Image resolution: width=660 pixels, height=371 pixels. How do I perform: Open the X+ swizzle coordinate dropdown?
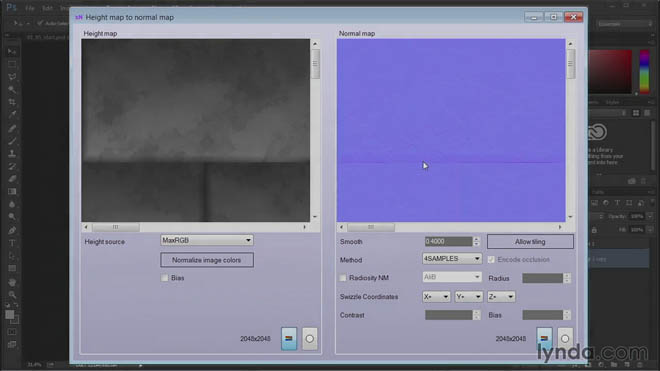coord(436,297)
